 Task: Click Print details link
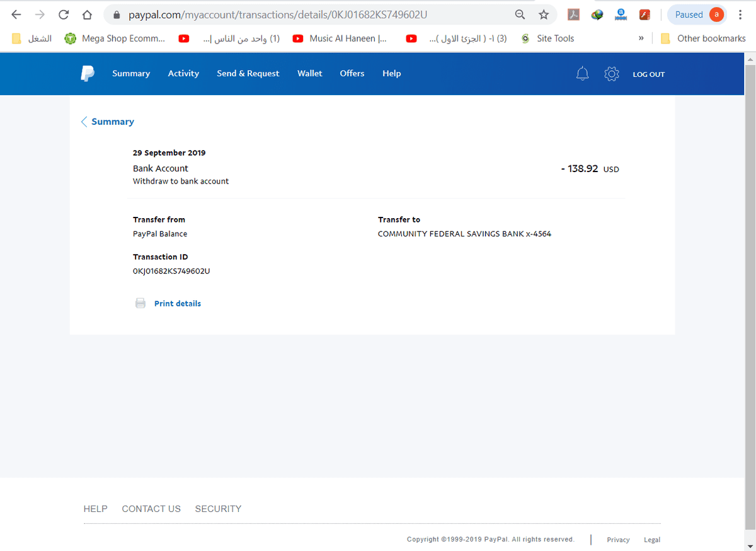tap(178, 303)
